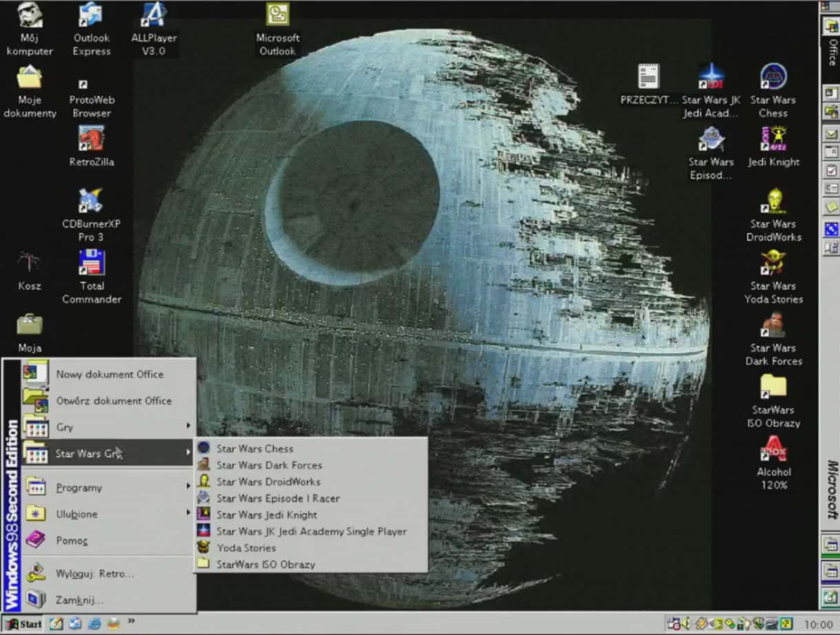
Task: Launch Star Wars Dark Forces from submenu
Action: (311, 465)
